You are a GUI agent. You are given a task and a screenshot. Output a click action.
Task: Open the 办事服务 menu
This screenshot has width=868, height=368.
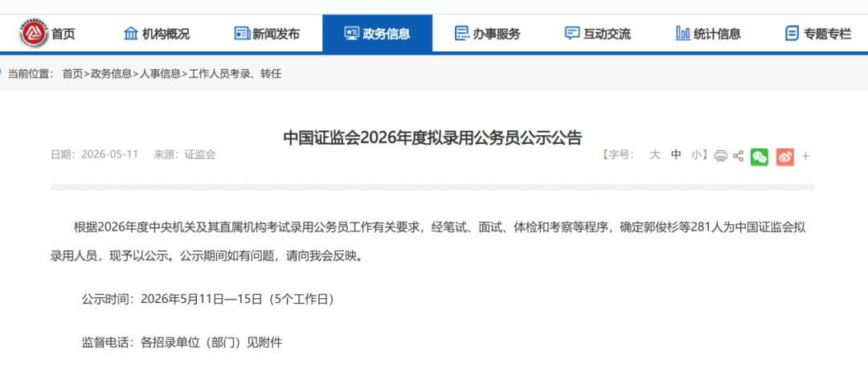(497, 34)
